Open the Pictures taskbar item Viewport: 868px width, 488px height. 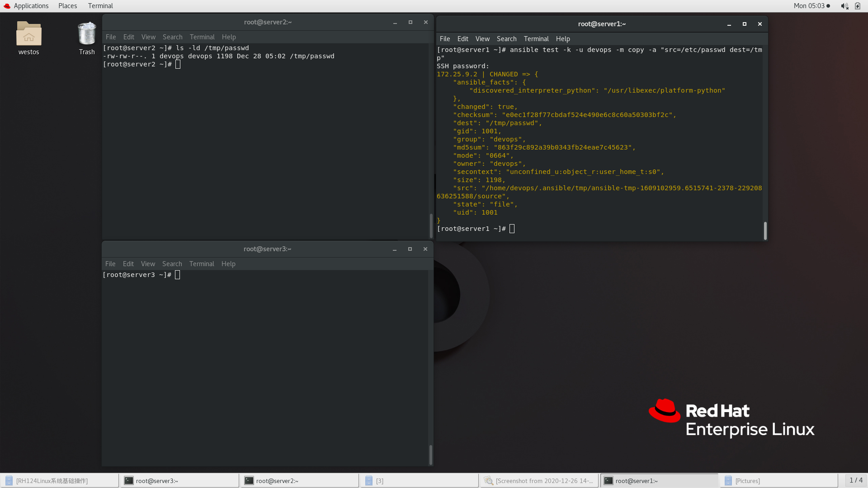tap(778, 481)
